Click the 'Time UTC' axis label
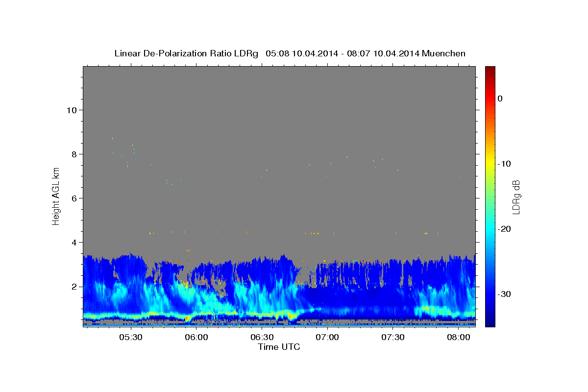The image size is (588, 392). click(279, 347)
